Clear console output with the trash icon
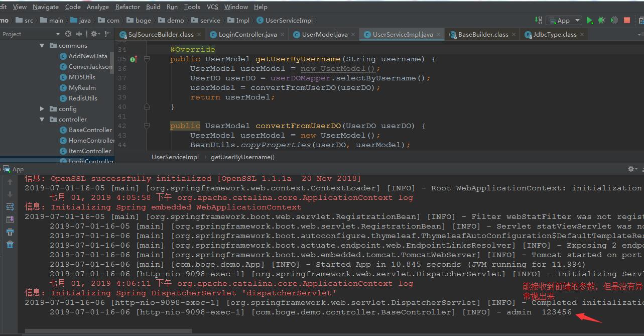The height and width of the screenshot is (336, 644). click(10, 245)
